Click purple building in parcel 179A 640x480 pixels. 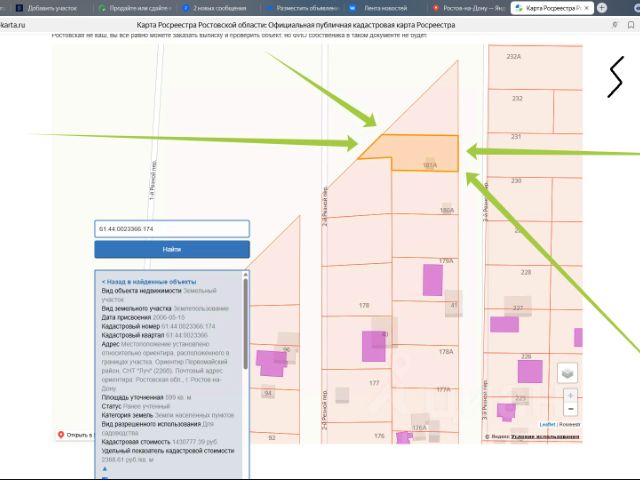(x=433, y=280)
